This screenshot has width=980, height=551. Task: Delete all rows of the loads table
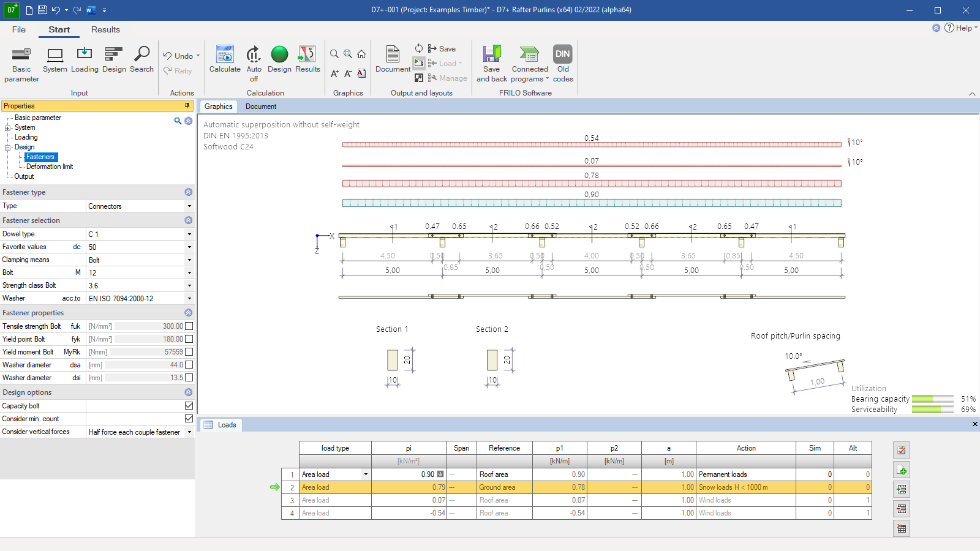902,528
